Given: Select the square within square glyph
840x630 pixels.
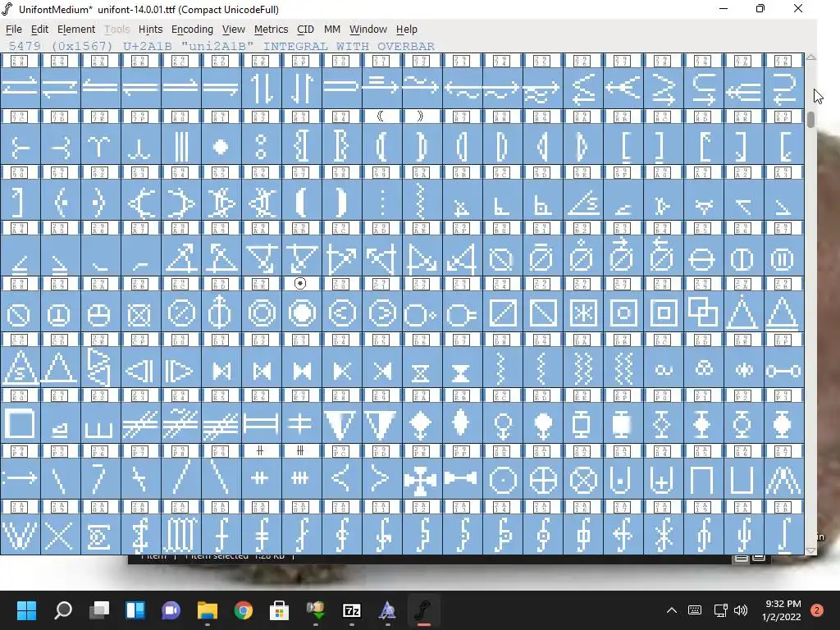Looking at the screenshot, I should [663, 313].
